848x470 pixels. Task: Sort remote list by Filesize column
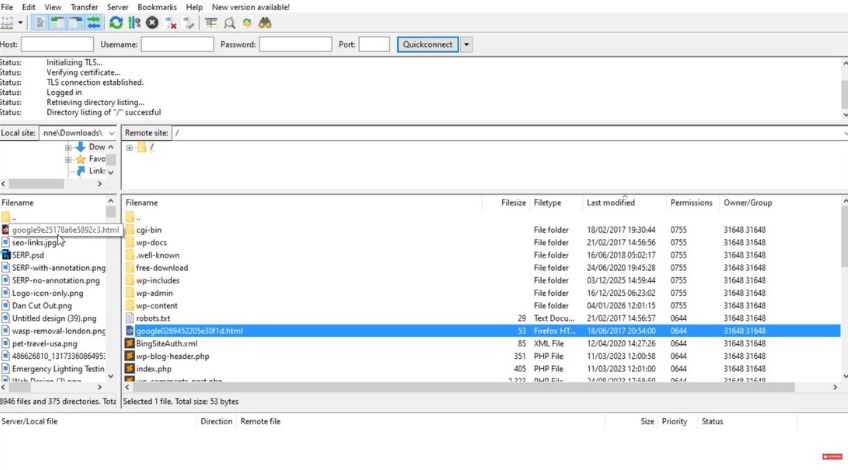tap(513, 203)
